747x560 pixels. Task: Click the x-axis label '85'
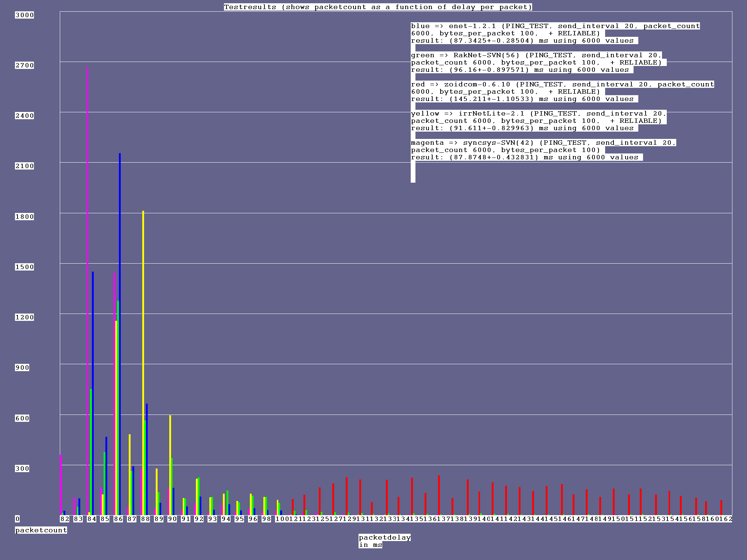click(x=105, y=519)
